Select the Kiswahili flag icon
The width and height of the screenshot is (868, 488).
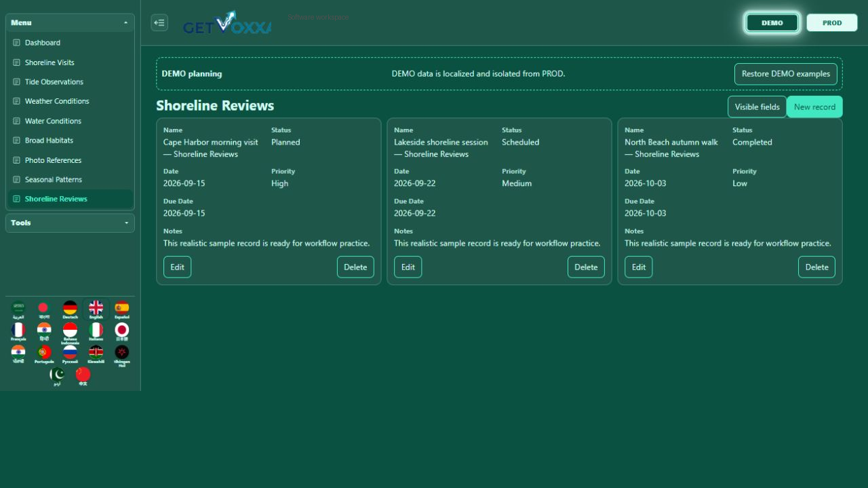(96, 354)
